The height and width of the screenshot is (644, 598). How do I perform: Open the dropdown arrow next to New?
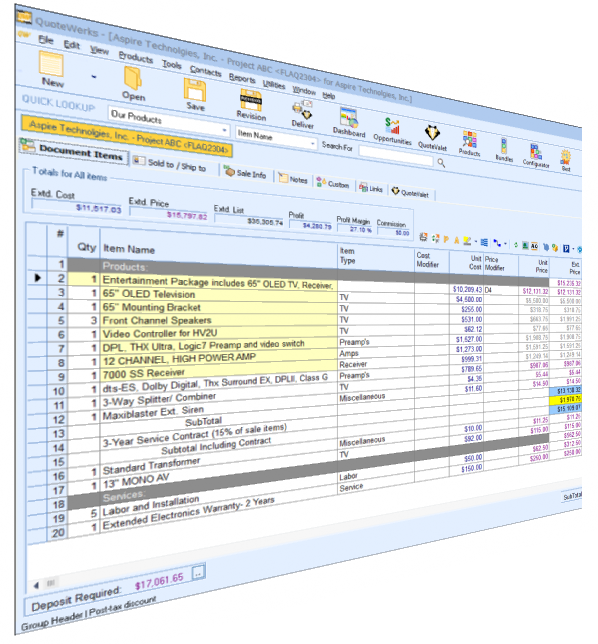click(x=94, y=77)
